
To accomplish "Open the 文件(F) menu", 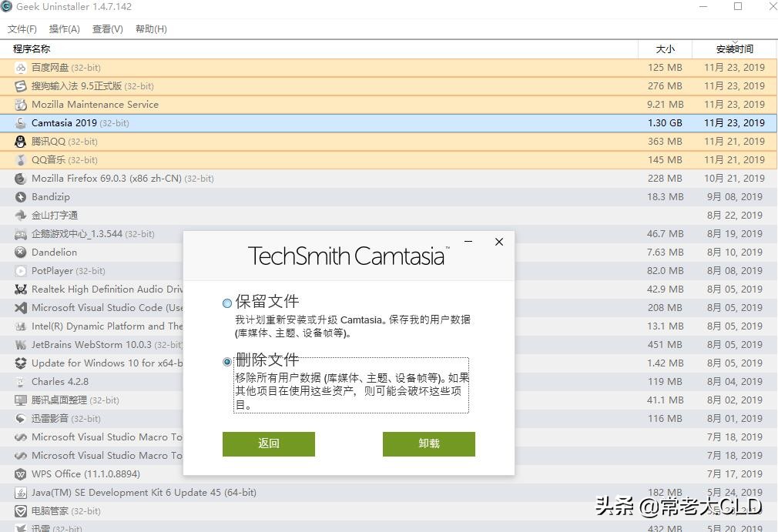I will click(22, 28).
